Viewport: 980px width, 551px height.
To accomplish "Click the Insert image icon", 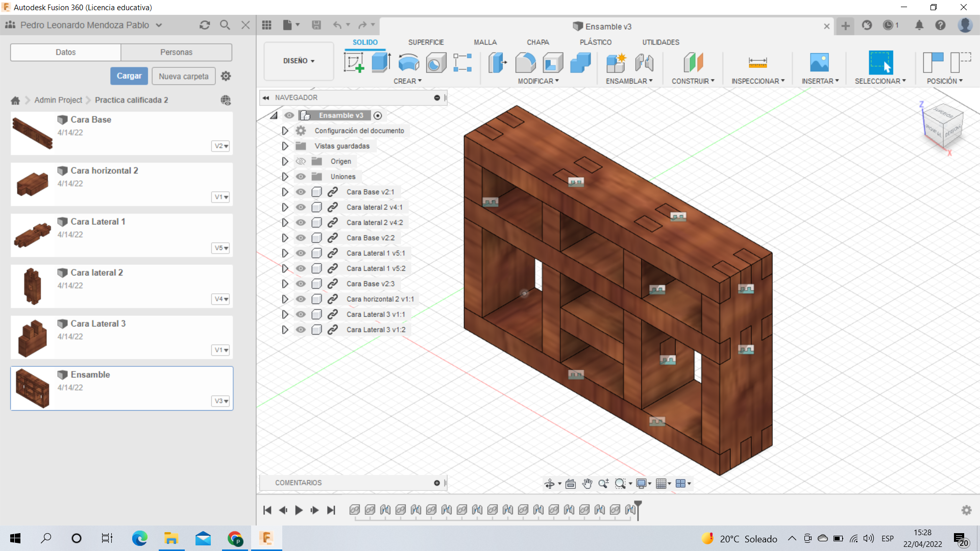I will [x=819, y=63].
